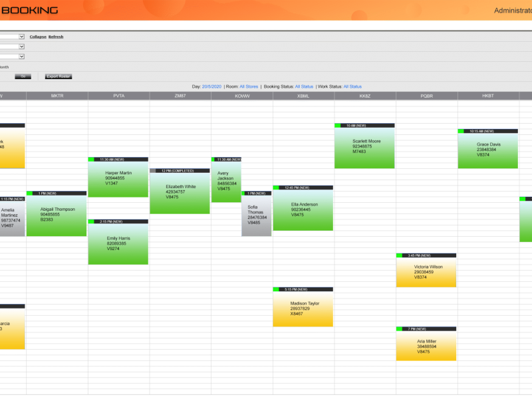Click green status marker on Grace Davis booking
The height and width of the screenshot is (399, 532).
pyautogui.click(x=461, y=131)
